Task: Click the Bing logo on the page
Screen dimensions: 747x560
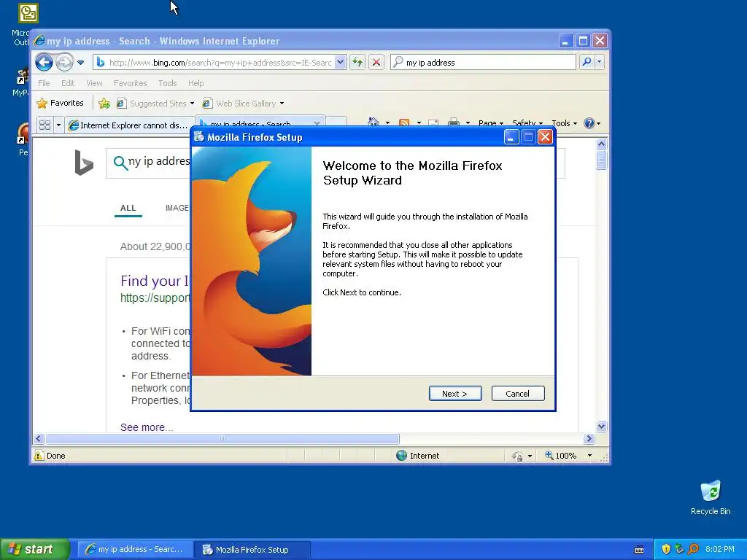Action: pos(84,163)
